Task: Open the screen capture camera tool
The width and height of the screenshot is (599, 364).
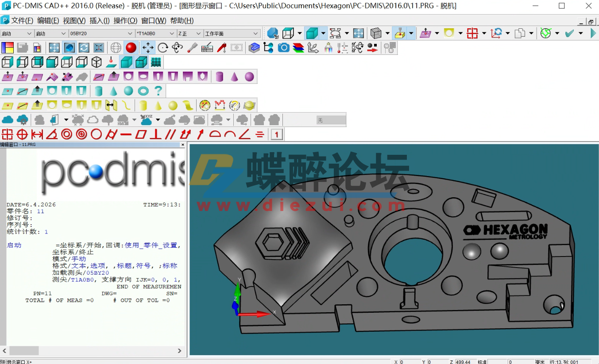Action: [283, 47]
